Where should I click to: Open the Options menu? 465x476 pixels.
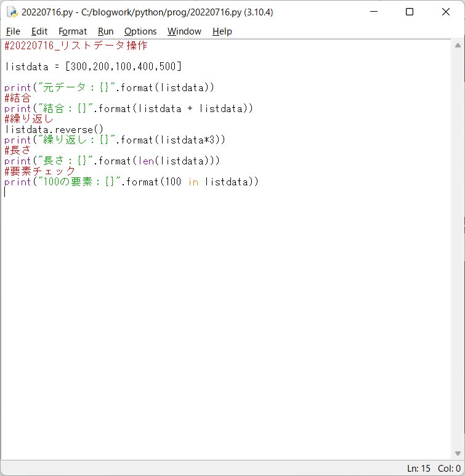[140, 31]
